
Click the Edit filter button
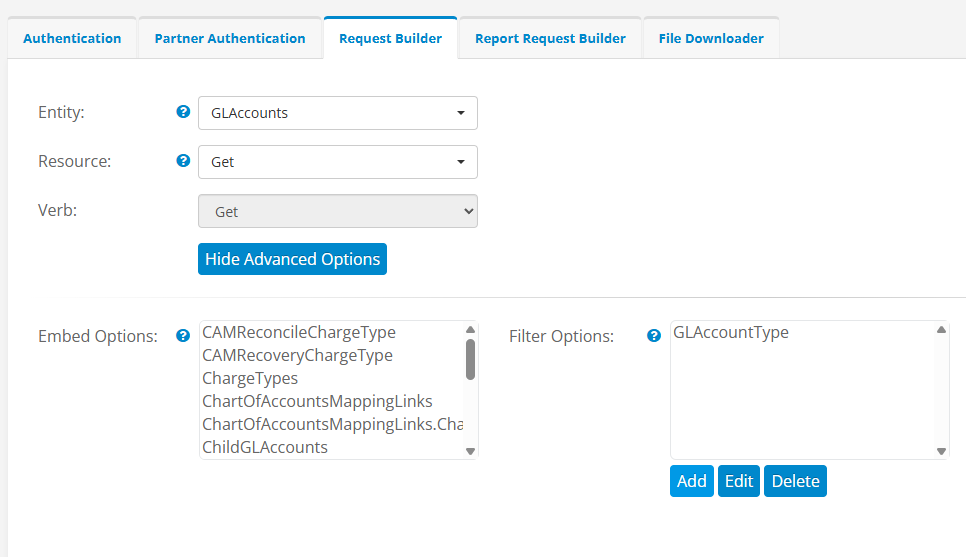point(738,481)
